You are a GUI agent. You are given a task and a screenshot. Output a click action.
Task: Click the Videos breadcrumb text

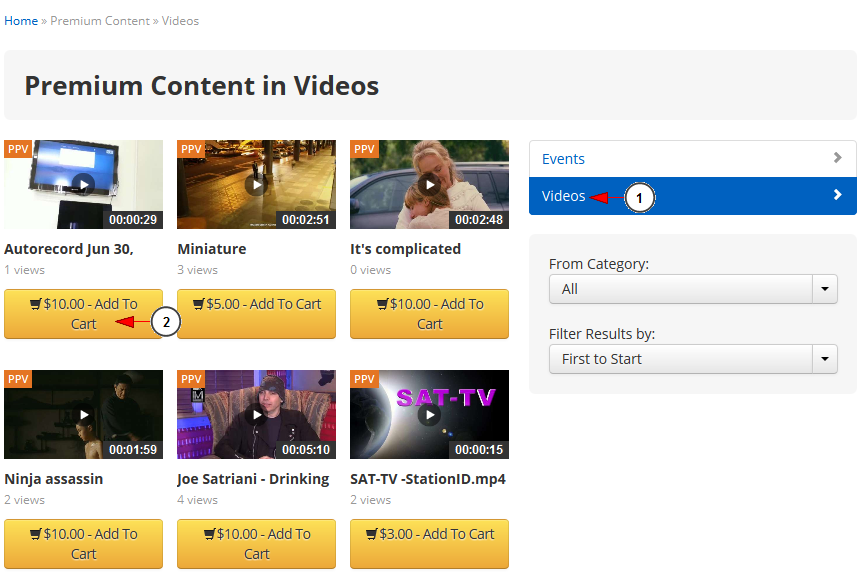point(180,21)
